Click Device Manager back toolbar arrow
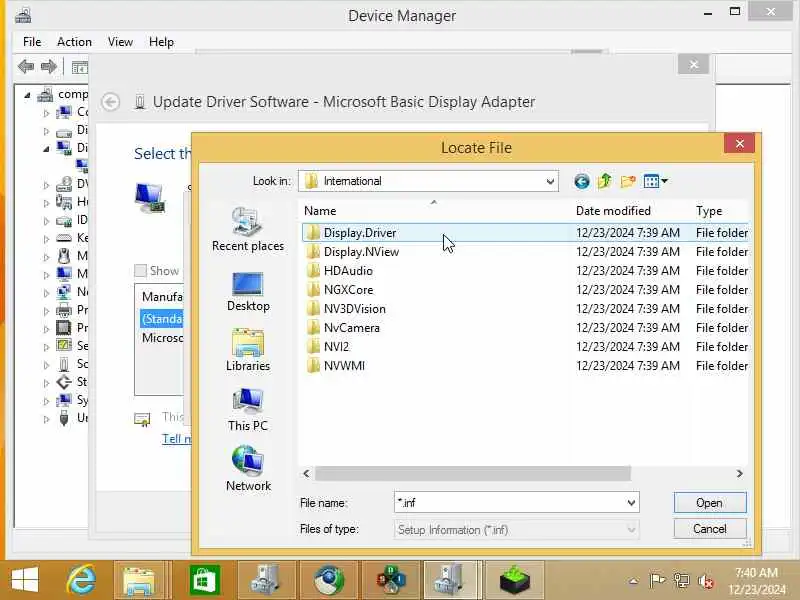 [x=26, y=66]
